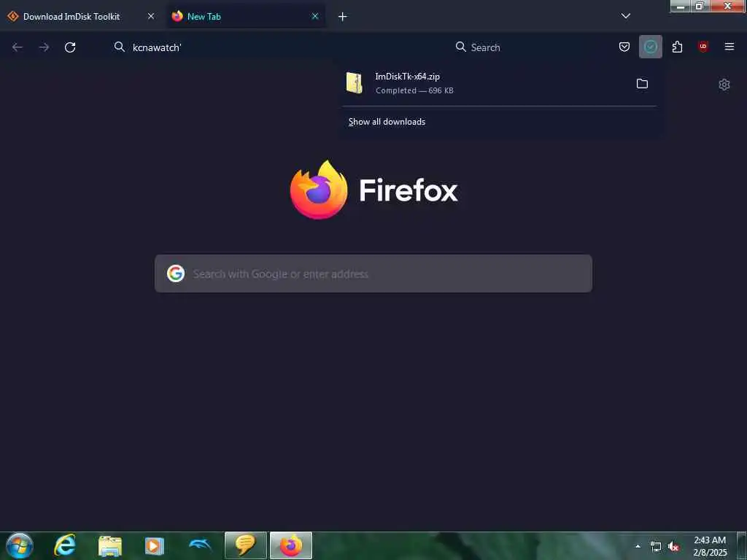Click Search with Google or enter address field
Viewport: 747px width, 560px height.
pyautogui.click(x=373, y=274)
